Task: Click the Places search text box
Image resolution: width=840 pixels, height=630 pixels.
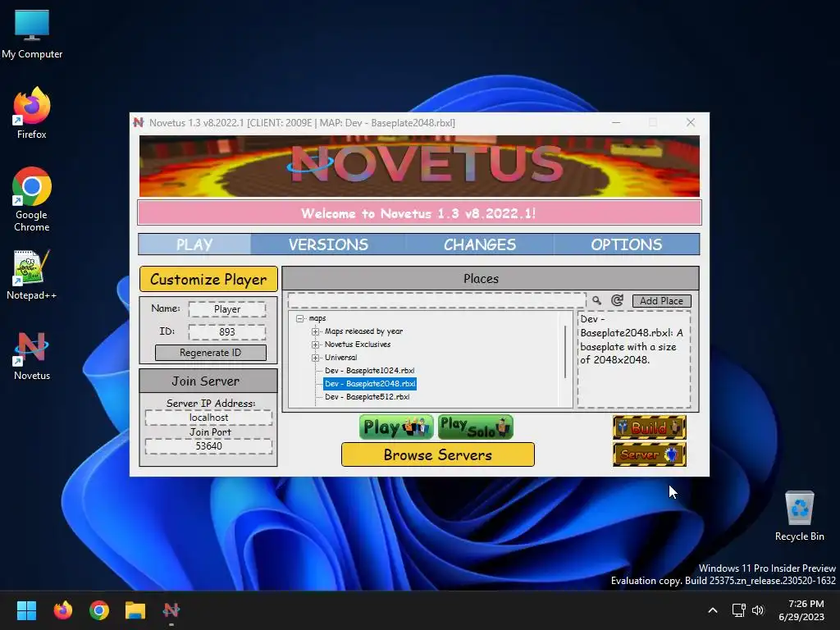Action: click(436, 300)
